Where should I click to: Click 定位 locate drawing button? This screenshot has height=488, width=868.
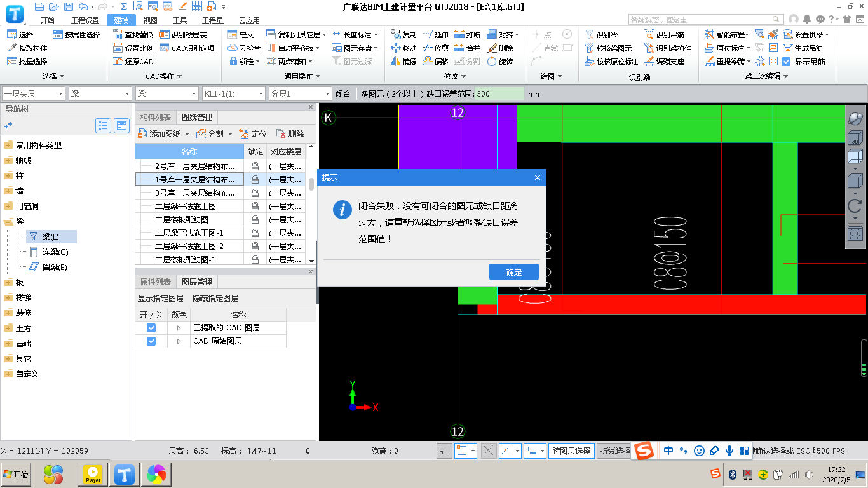point(254,134)
